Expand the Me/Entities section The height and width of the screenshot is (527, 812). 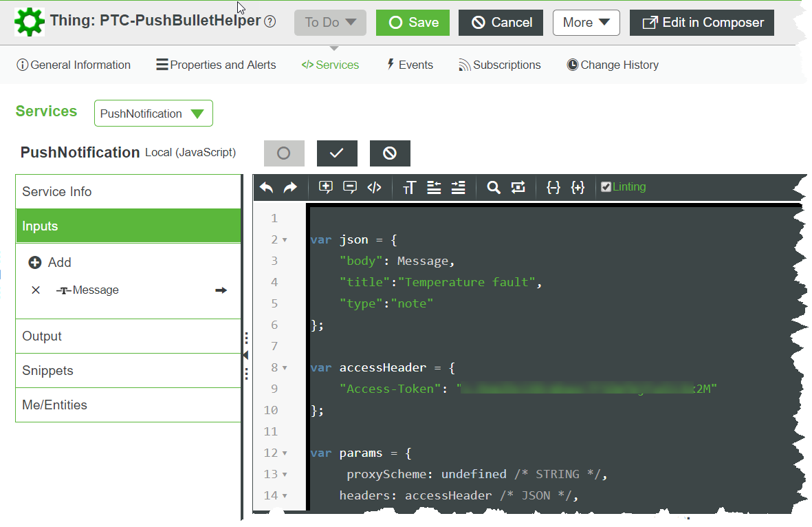coord(129,405)
